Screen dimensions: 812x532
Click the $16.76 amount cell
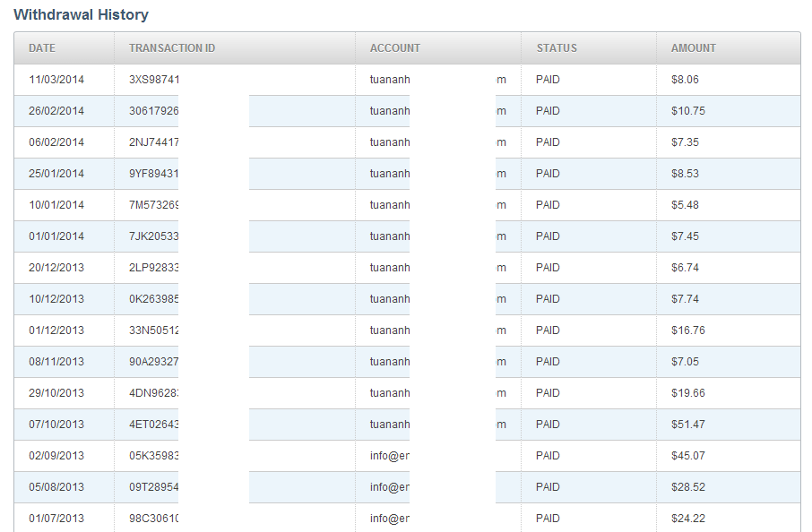688,330
